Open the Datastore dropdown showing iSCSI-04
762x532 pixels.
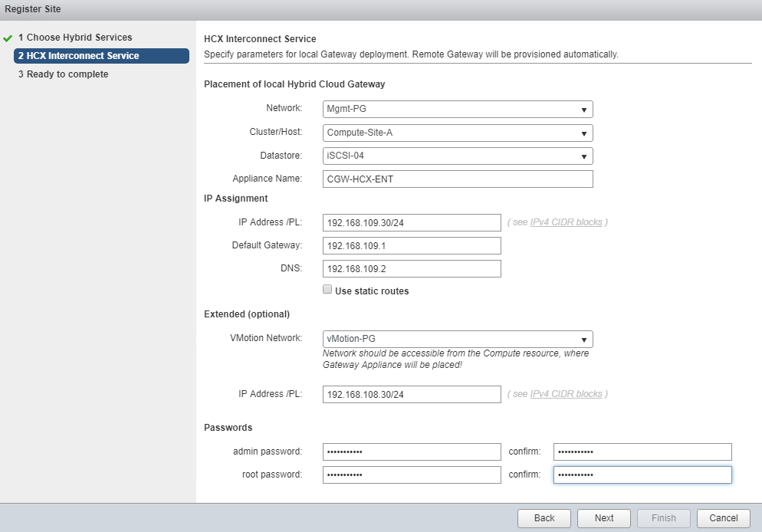coord(458,156)
